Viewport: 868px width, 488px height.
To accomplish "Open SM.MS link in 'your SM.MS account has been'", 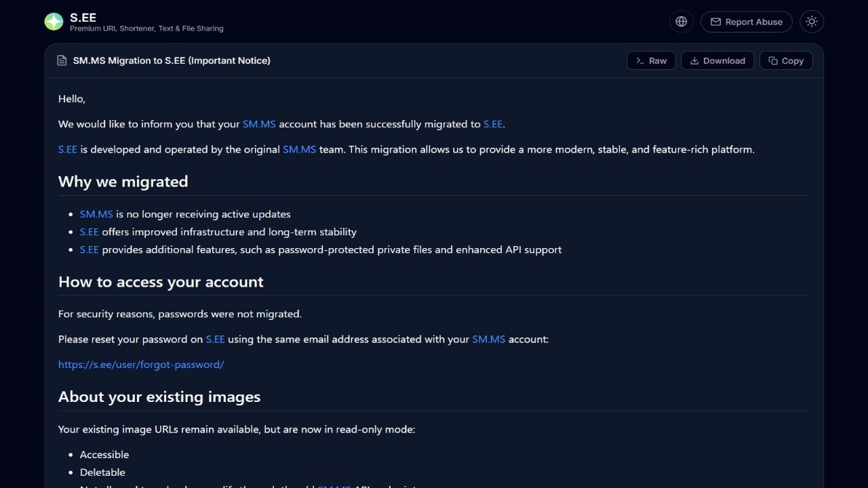I will point(259,124).
